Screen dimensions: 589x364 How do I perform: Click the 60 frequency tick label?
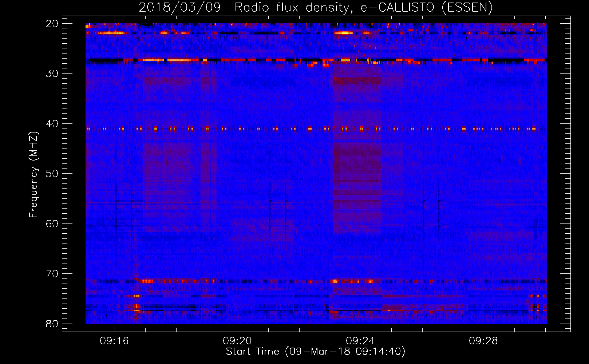click(x=52, y=224)
